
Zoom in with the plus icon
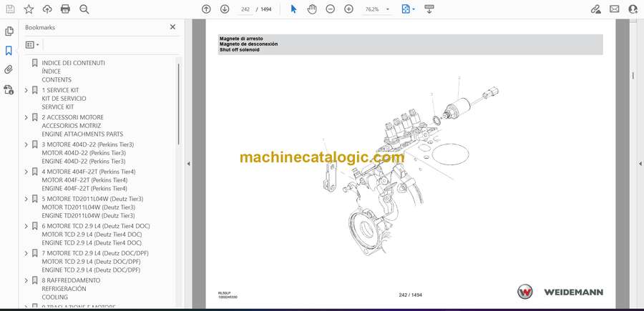[x=348, y=9]
